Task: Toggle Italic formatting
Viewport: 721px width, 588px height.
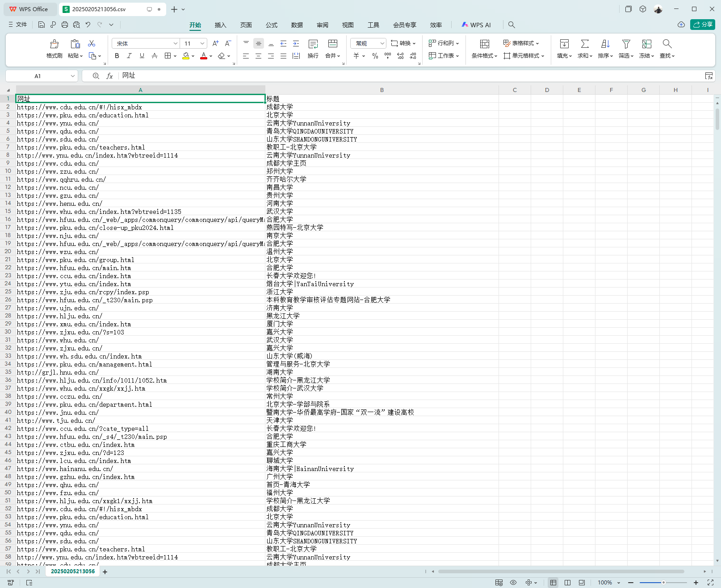Action: pyautogui.click(x=129, y=56)
